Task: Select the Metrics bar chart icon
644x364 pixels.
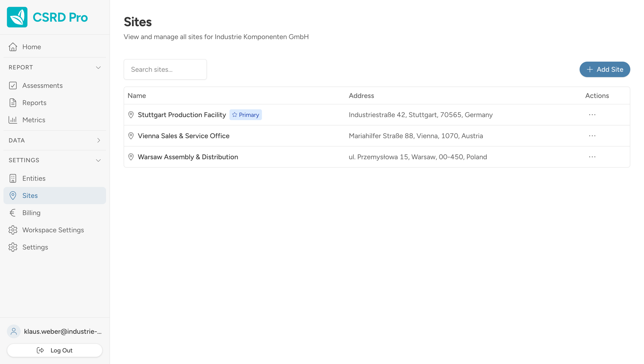Action: click(13, 120)
